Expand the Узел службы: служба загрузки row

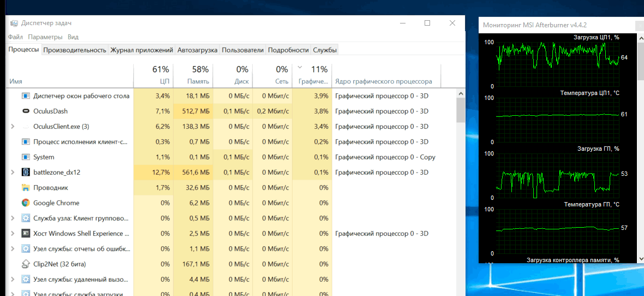click(x=13, y=293)
